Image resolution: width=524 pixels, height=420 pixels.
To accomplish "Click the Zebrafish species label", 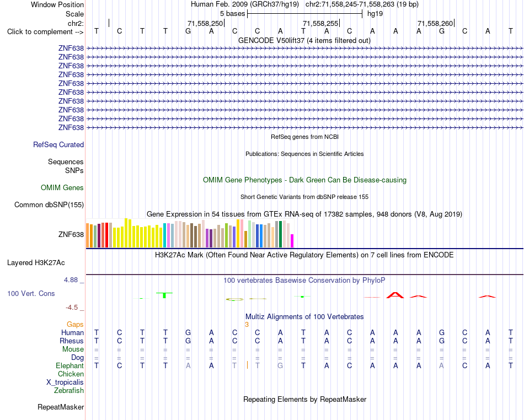I will [69, 390].
